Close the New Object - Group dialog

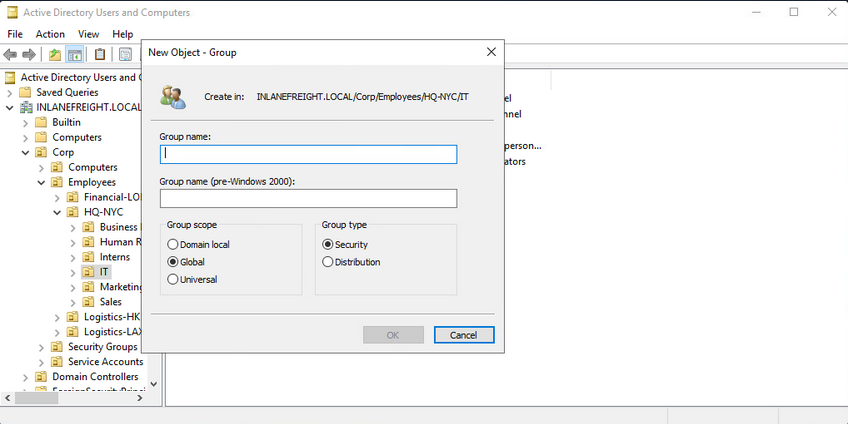point(491,51)
